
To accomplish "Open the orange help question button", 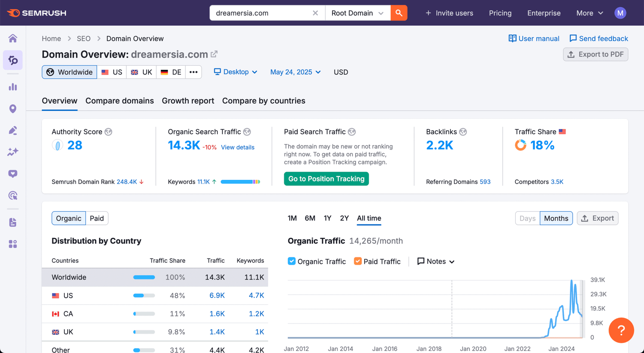I will point(621,330).
